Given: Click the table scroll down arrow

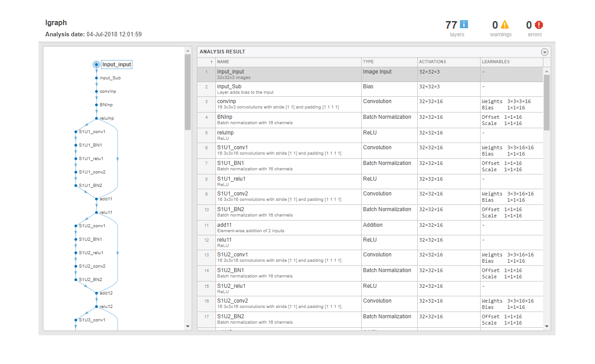Looking at the screenshot, I should (x=547, y=326).
